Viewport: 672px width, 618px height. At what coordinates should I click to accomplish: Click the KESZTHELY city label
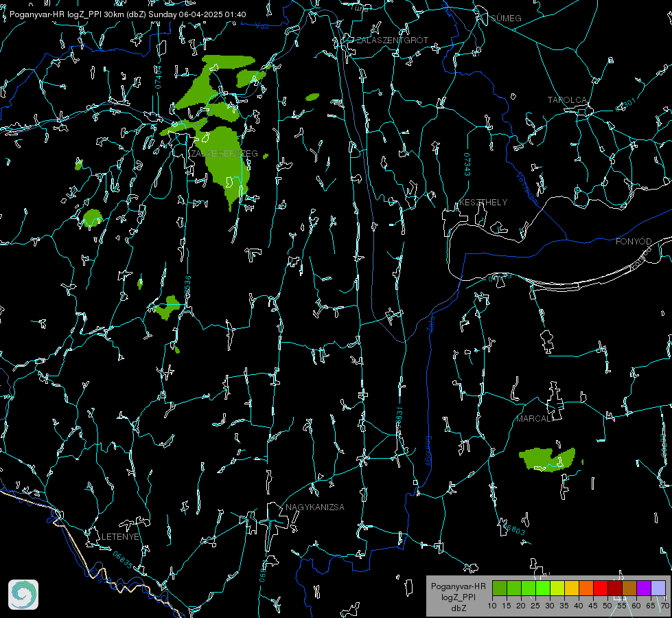(x=483, y=202)
